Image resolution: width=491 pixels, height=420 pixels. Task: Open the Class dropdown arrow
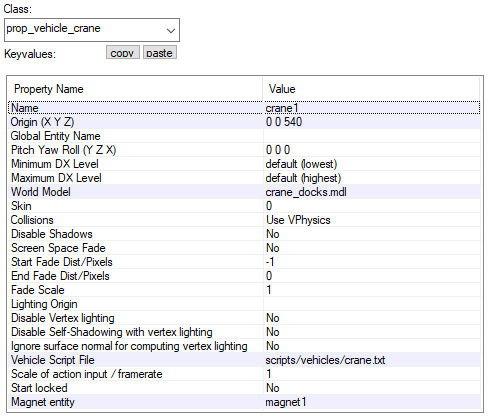tap(171, 30)
